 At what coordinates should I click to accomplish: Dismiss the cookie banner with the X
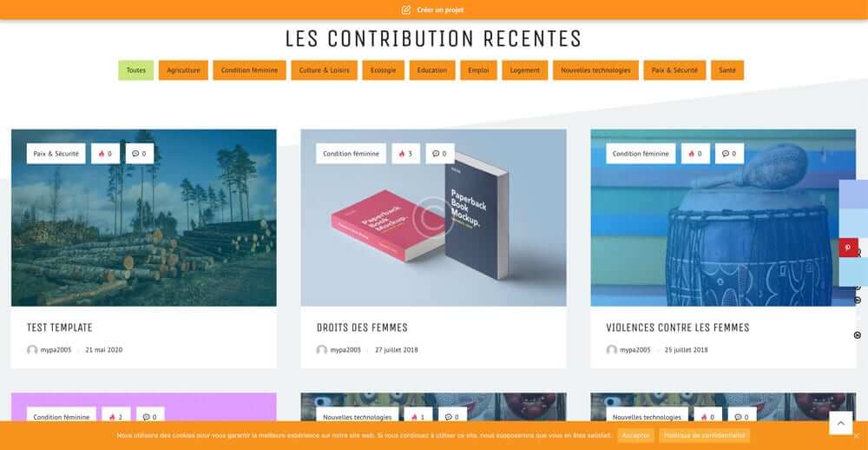[x=857, y=435]
